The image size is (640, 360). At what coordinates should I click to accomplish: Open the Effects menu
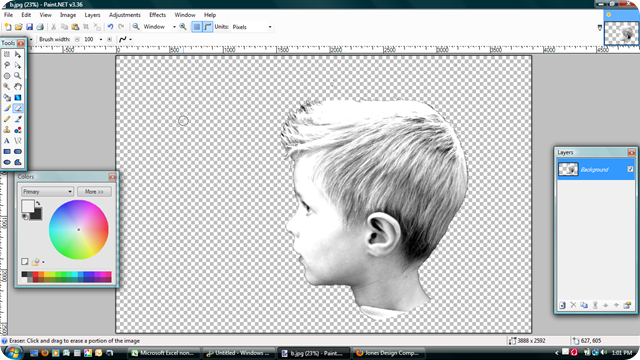coord(158,15)
